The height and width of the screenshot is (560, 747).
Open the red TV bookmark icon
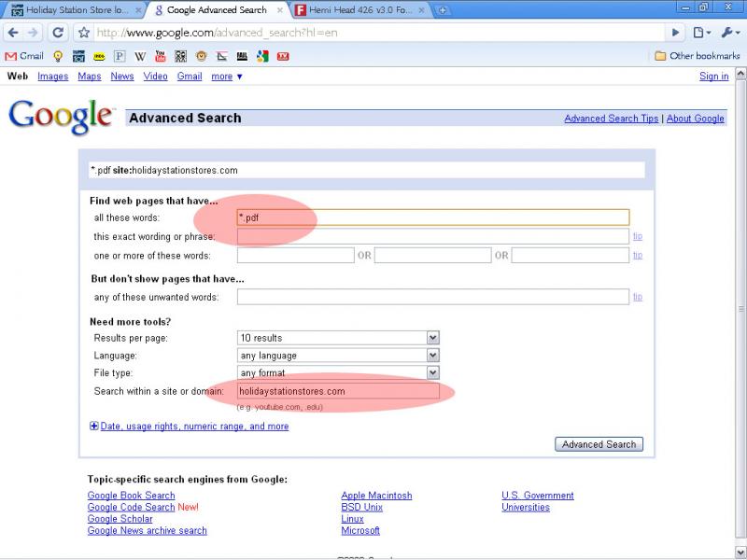point(283,56)
